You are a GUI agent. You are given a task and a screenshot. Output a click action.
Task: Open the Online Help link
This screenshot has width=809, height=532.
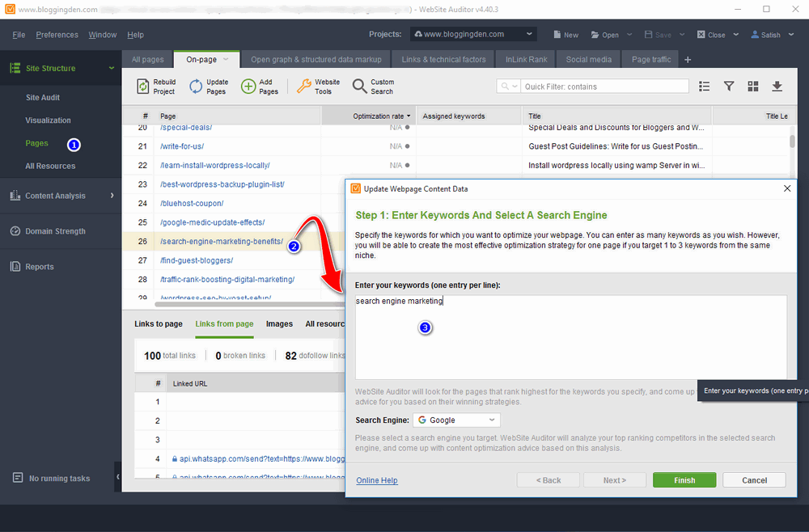pos(376,479)
